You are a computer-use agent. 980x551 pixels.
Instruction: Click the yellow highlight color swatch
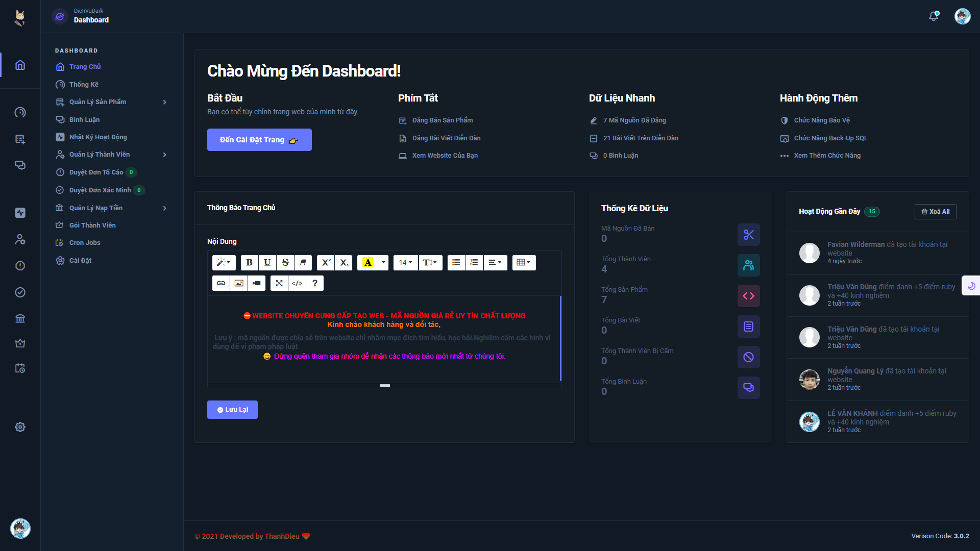pos(368,263)
